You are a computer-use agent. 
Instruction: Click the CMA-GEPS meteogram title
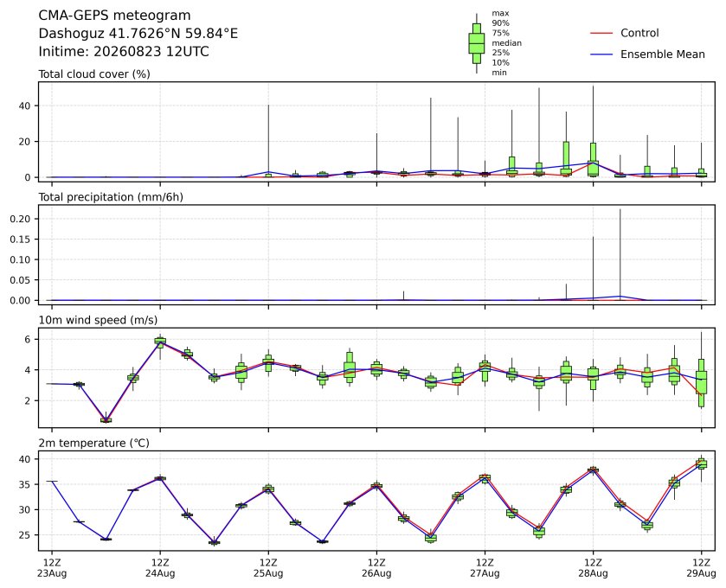tap(114, 16)
